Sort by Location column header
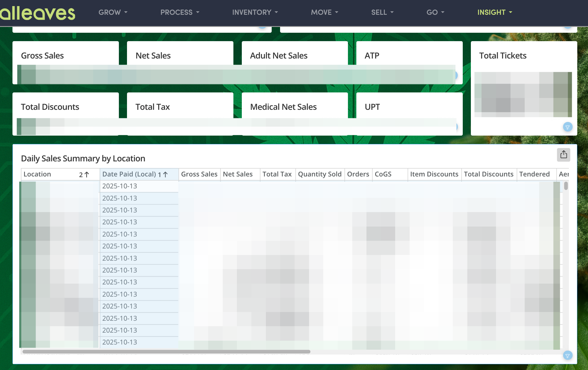 point(60,174)
